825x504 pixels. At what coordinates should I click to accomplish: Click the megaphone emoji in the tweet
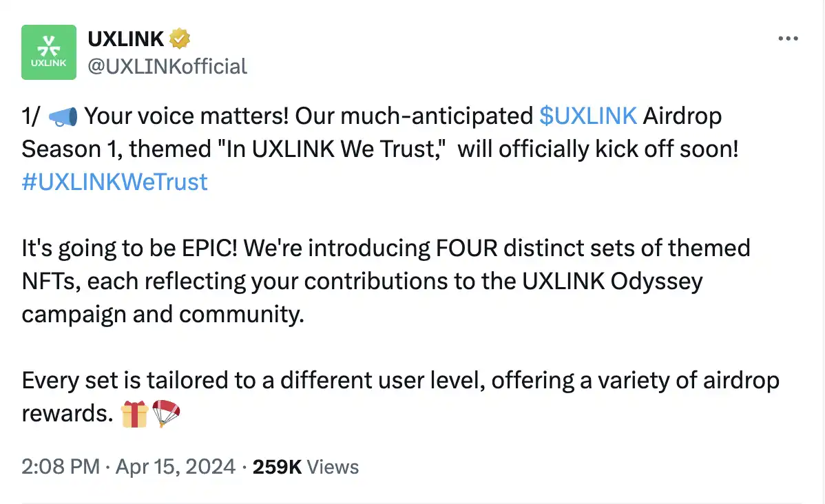[x=63, y=116]
